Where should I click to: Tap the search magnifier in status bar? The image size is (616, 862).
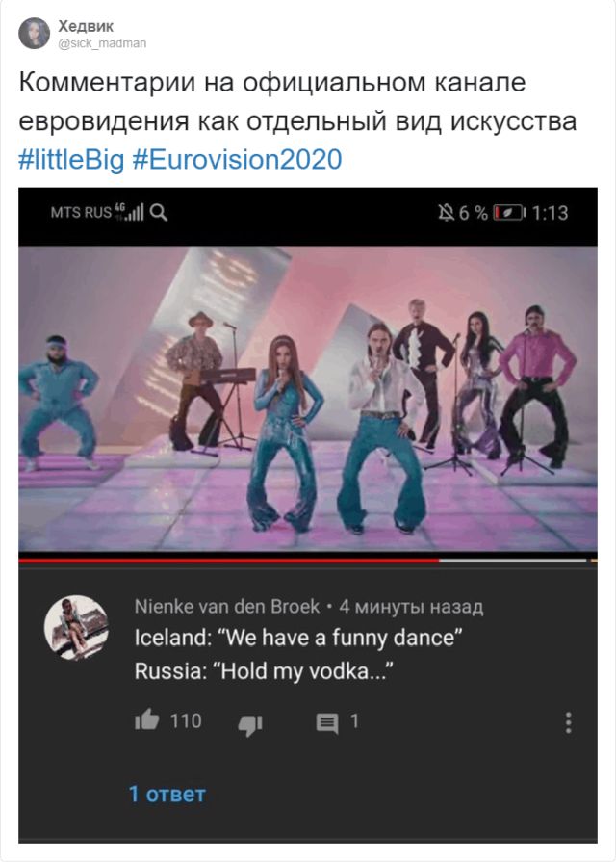point(159,213)
